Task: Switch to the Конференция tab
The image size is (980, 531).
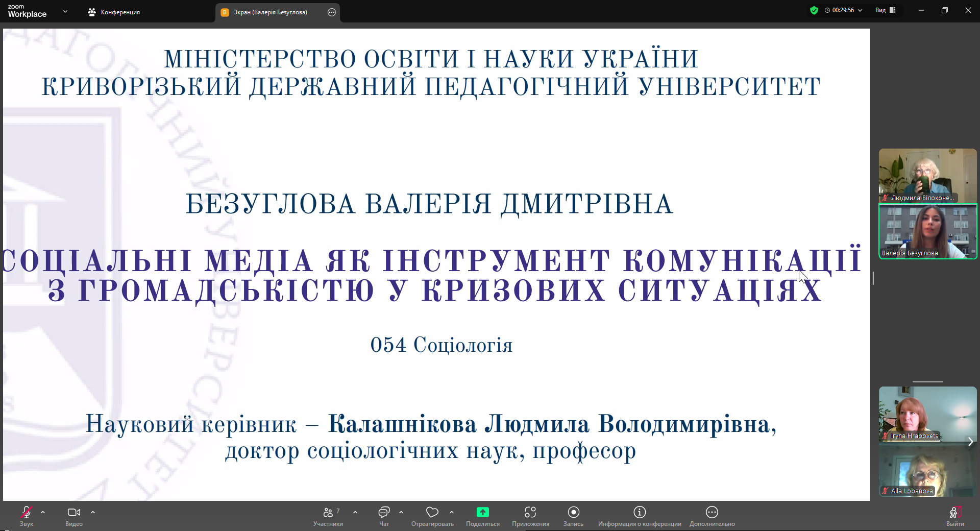Action: [114, 12]
